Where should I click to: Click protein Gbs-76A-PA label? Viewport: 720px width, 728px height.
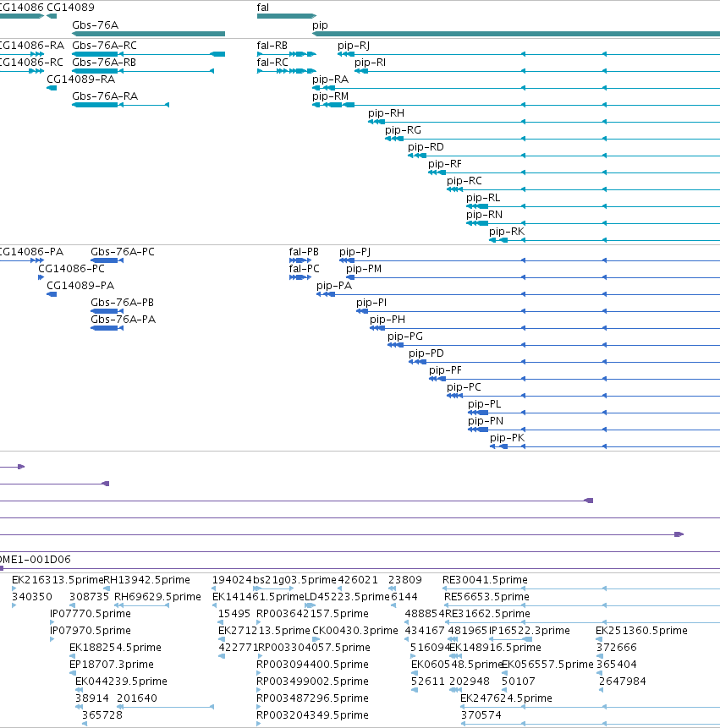(123, 320)
